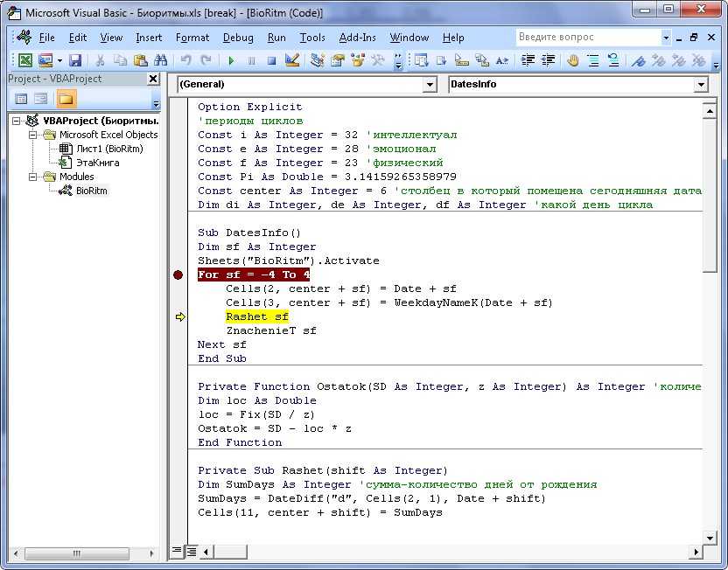Toggle Design Mode icon
The width and height of the screenshot is (728, 570).
[292, 60]
